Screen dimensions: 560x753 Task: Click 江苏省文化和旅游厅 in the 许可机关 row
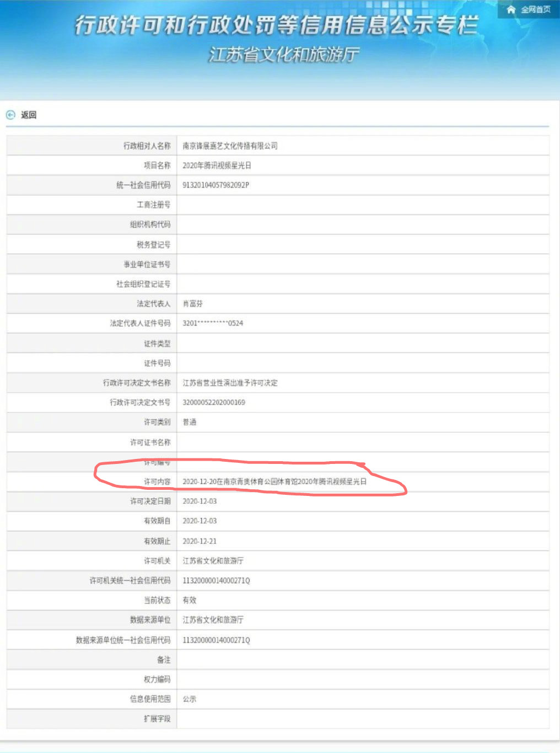(213, 560)
